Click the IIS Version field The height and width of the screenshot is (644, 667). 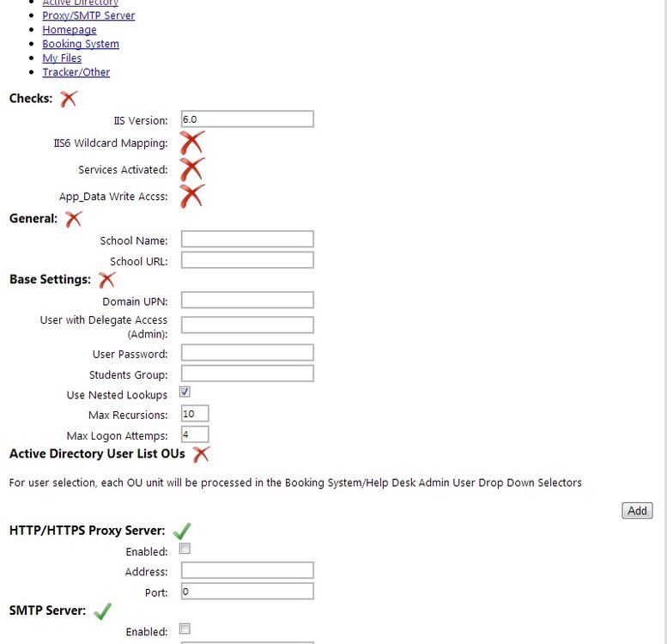pos(247,118)
